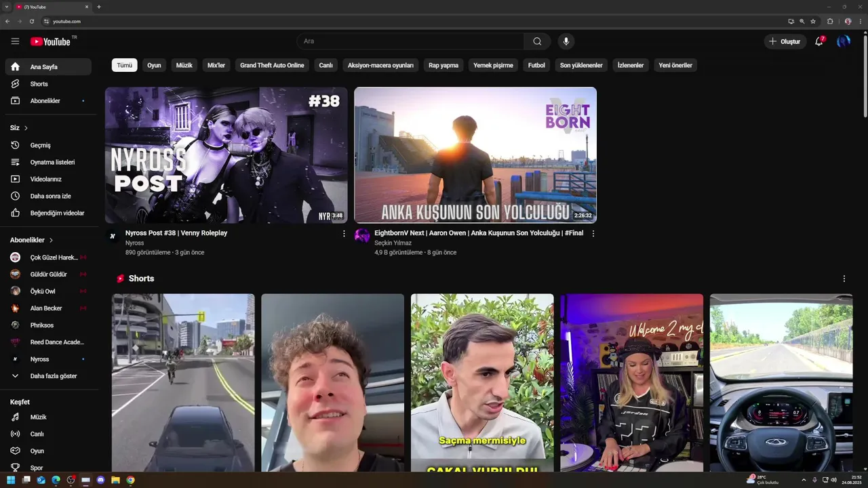
Task: Open Keşfet Müzik in sidebar
Action: 48,418
